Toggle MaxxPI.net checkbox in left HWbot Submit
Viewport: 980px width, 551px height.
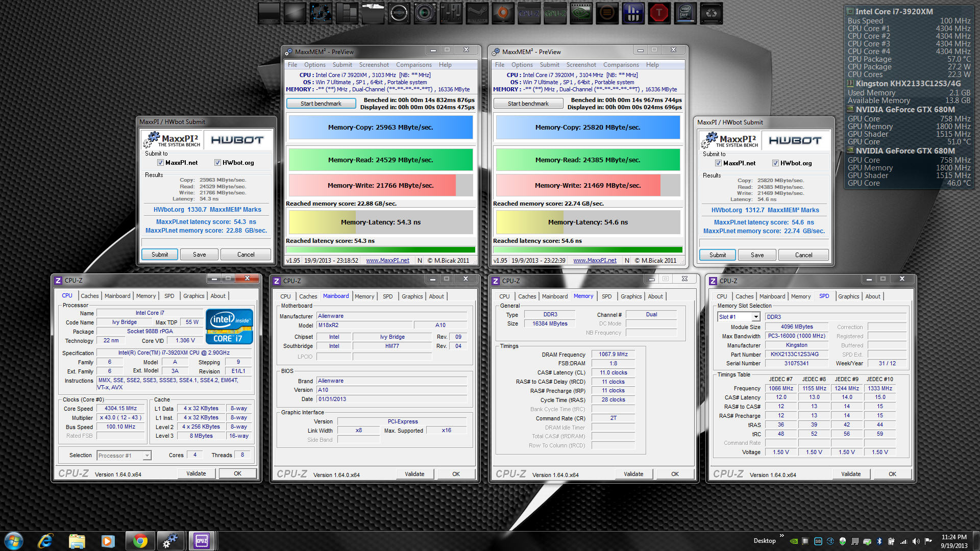point(160,163)
